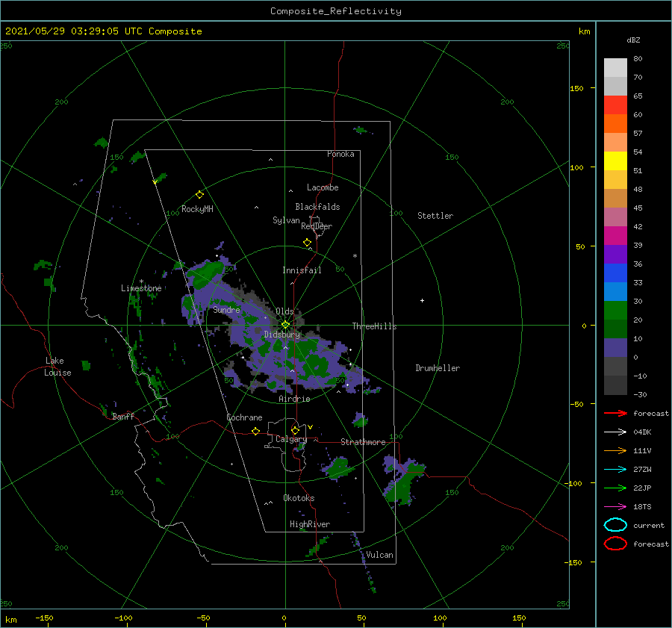The height and width of the screenshot is (628, 672).
Task: Click the bright green 20-30 dBZ swatch
Action: tap(615, 310)
